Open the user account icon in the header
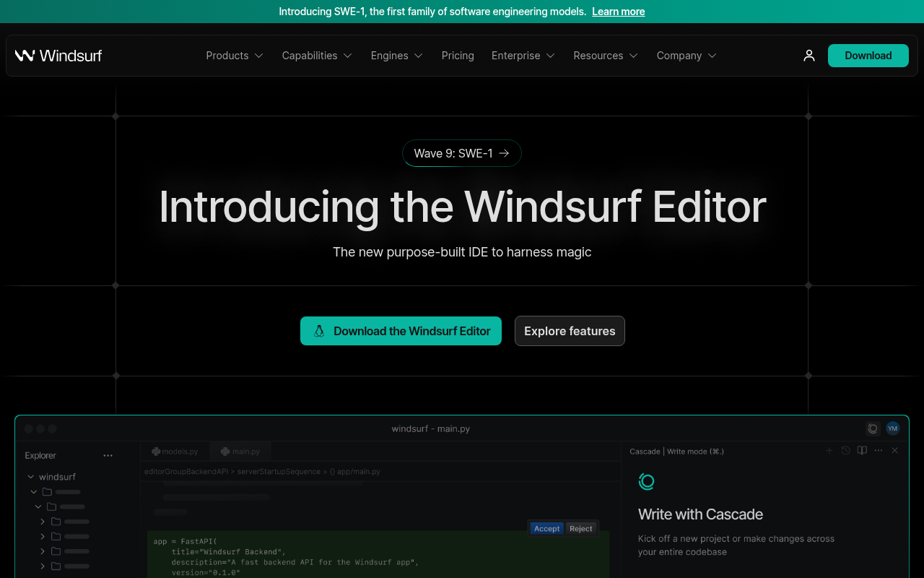This screenshot has height=578, width=924. pos(808,55)
